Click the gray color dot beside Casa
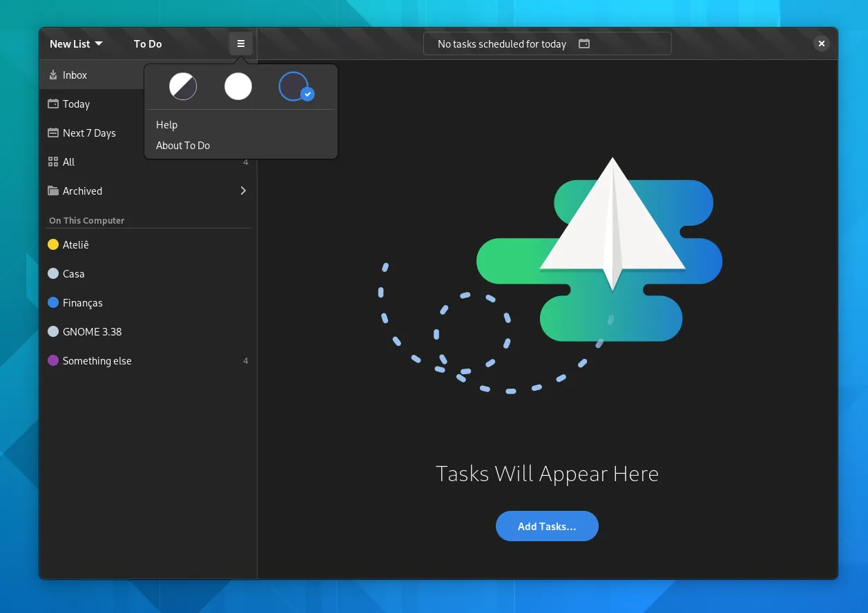This screenshot has height=613, width=868. tap(53, 274)
